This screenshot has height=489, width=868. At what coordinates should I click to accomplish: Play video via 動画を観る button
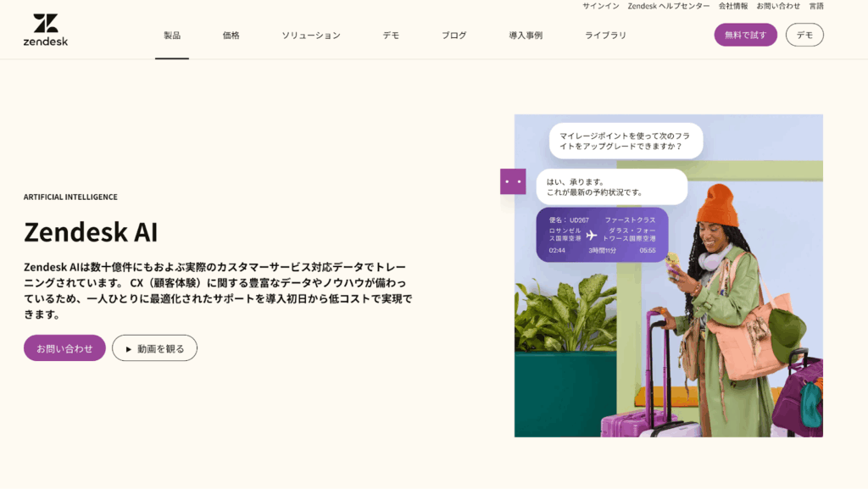pos(154,348)
